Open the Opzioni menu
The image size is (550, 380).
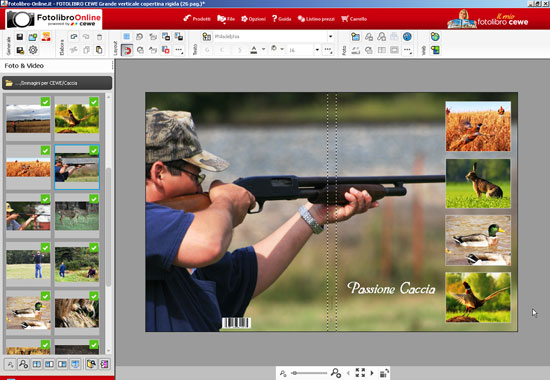pyautogui.click(x=253, y=19)
